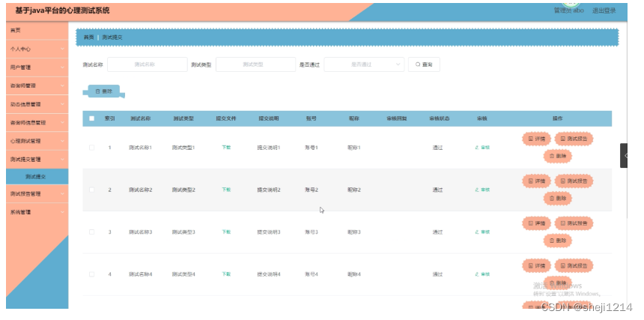
Task: Expand 个人中心 in the sidebar
Action: (37, 49)
